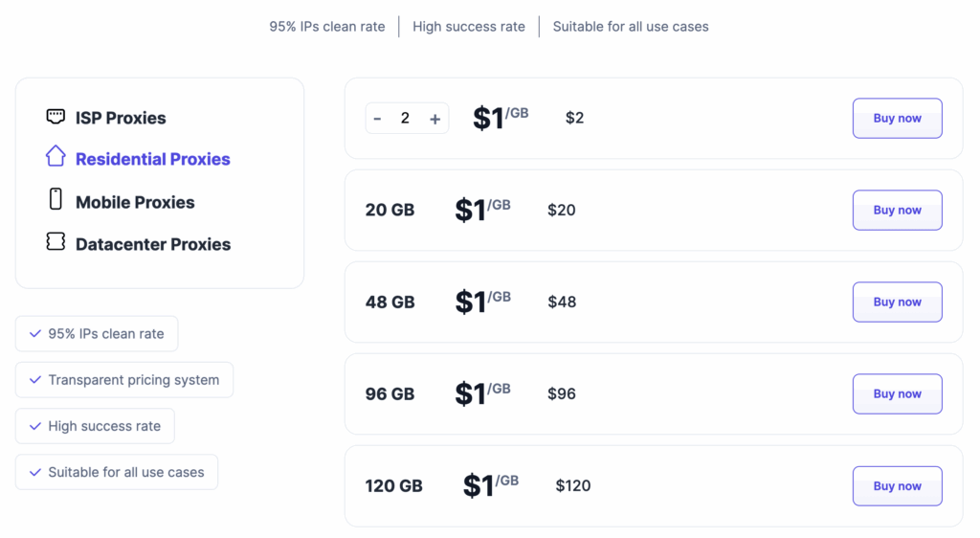Decrease GB quantity with minus button
The image size is (980, 538).
point(378,119)
